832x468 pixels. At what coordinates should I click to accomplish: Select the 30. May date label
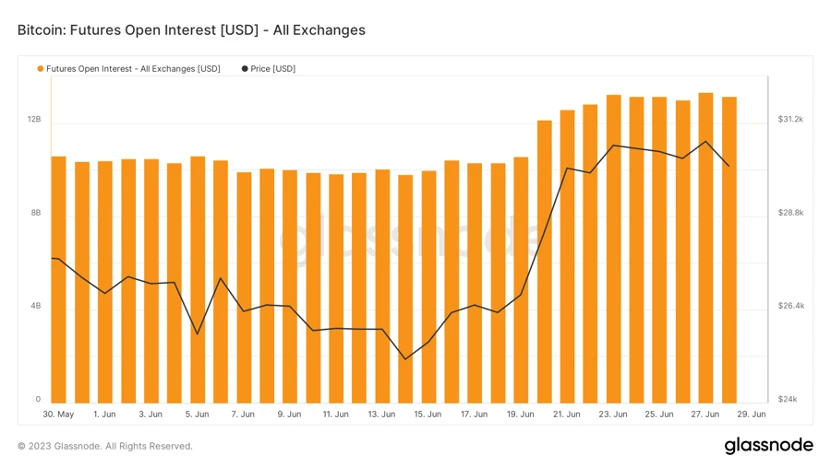click(58, 413)
